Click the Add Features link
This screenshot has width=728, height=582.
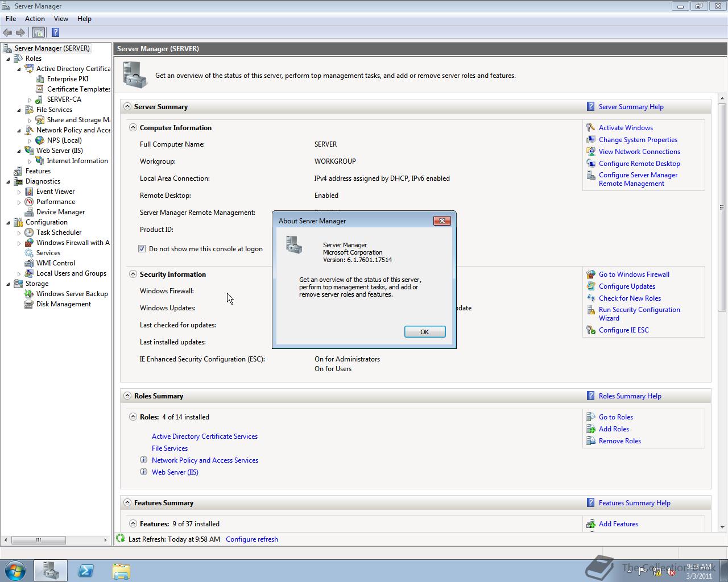(x=618, y=524)
